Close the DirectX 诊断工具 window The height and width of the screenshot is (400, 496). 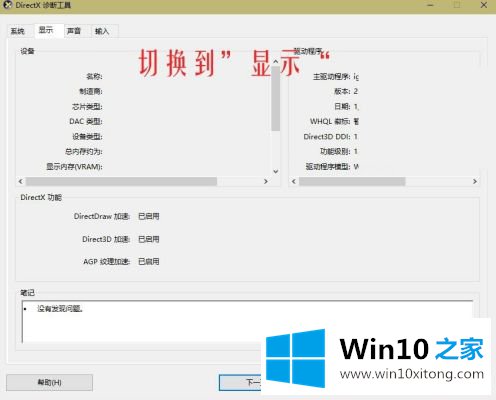484,5
